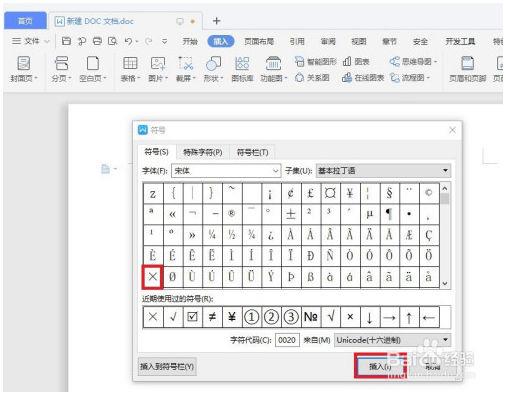Pick recent symbol № numero
506x395 pixels.
[311, 317]
